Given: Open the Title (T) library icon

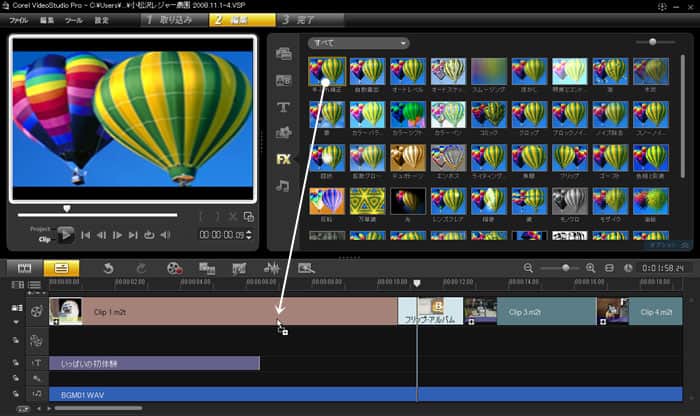Looking at the screenshot, I should click(283, 107).
